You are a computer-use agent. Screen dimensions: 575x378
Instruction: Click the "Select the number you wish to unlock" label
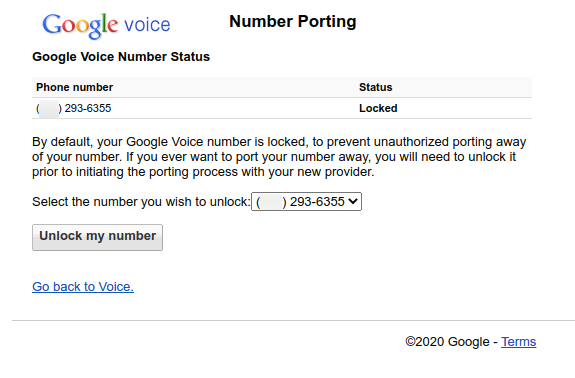141,202
